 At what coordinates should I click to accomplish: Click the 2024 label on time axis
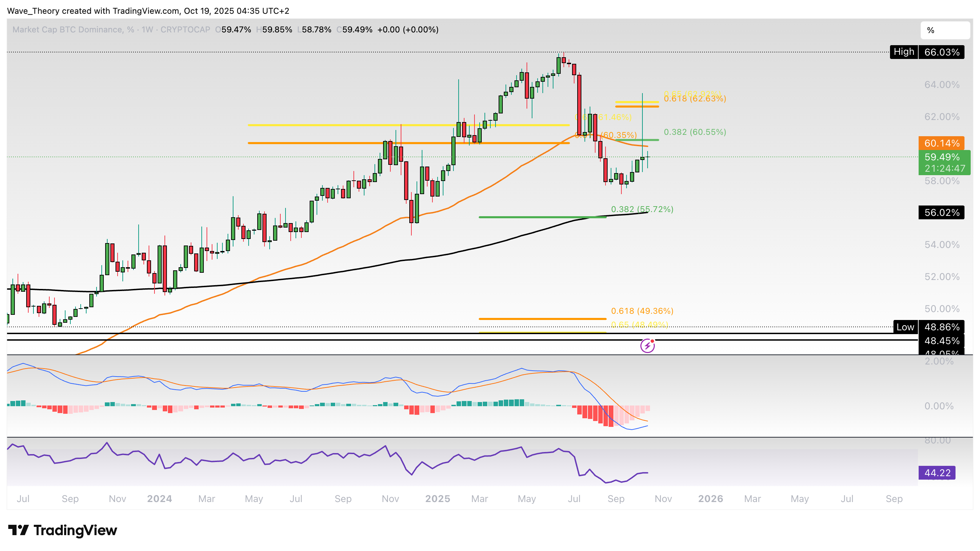159,499
